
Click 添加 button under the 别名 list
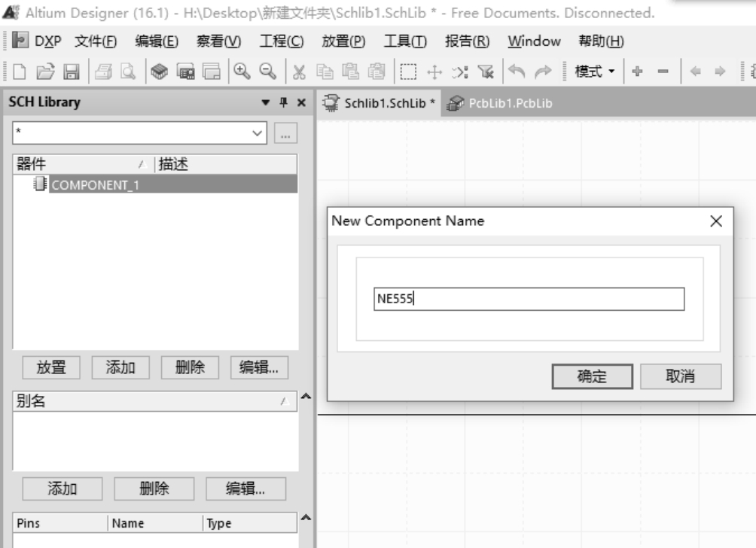pos(62,489)
